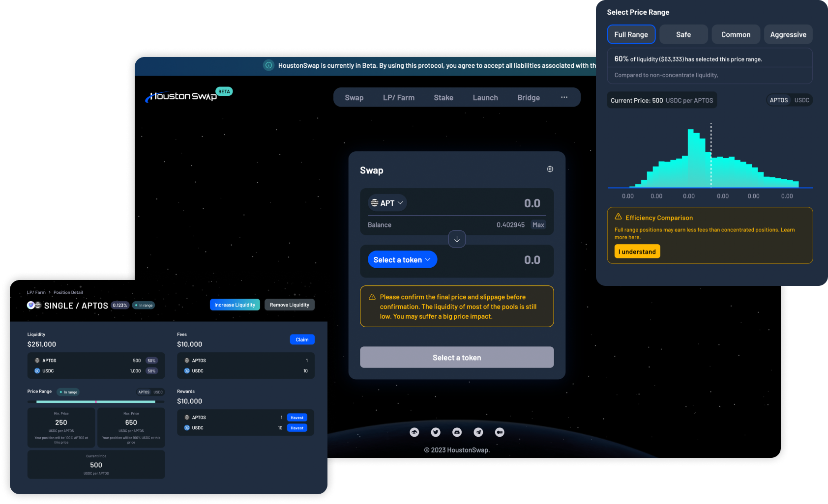This screenshot has height=504, width=828.
Task: Open the APT token dropdown
Action: click(387, 203)
